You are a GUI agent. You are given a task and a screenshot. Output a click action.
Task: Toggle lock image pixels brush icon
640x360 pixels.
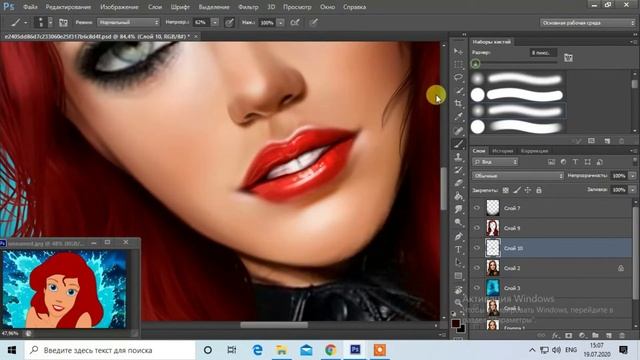pos(517,190)
